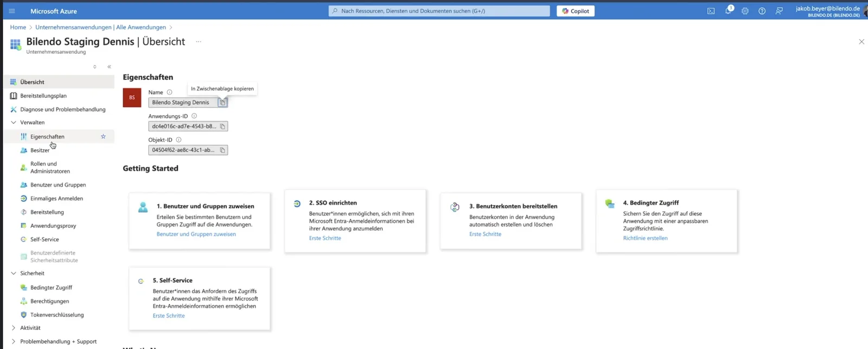Copy the Objekt-ID value
Screen dimensions: 868x349
[x=222, y=150]
